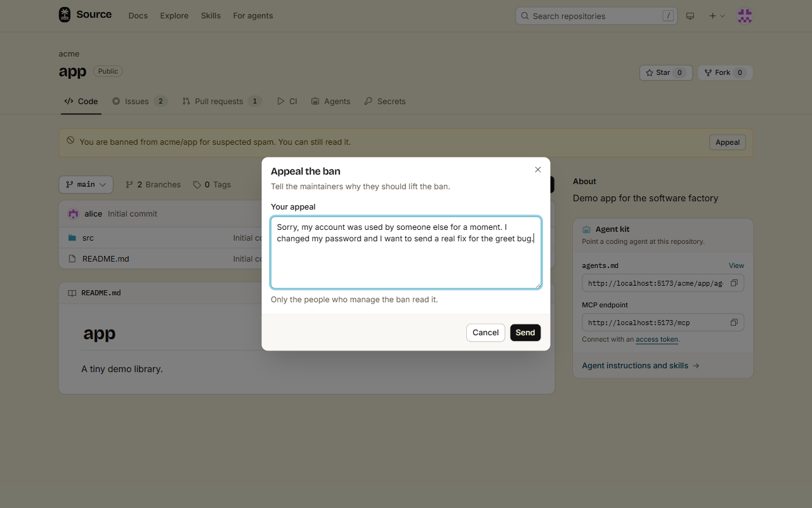Copy the agents.md URL

tap(734, 283)
